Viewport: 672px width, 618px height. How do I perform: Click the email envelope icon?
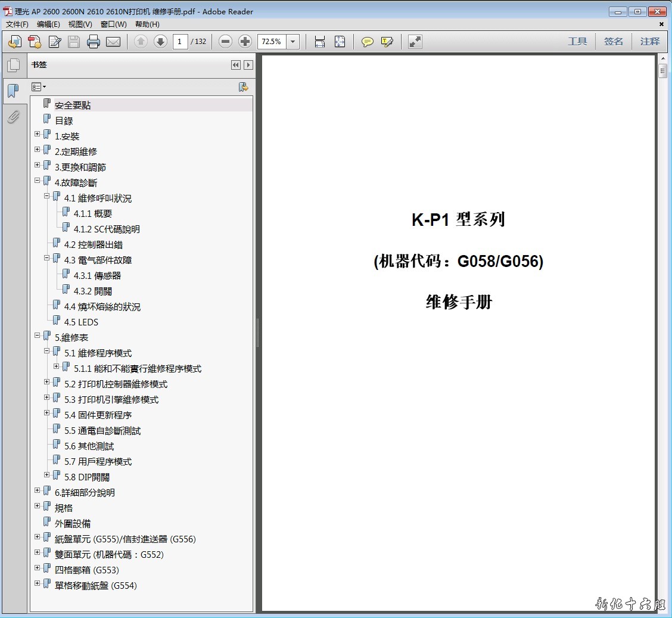(x=113, y=42)
